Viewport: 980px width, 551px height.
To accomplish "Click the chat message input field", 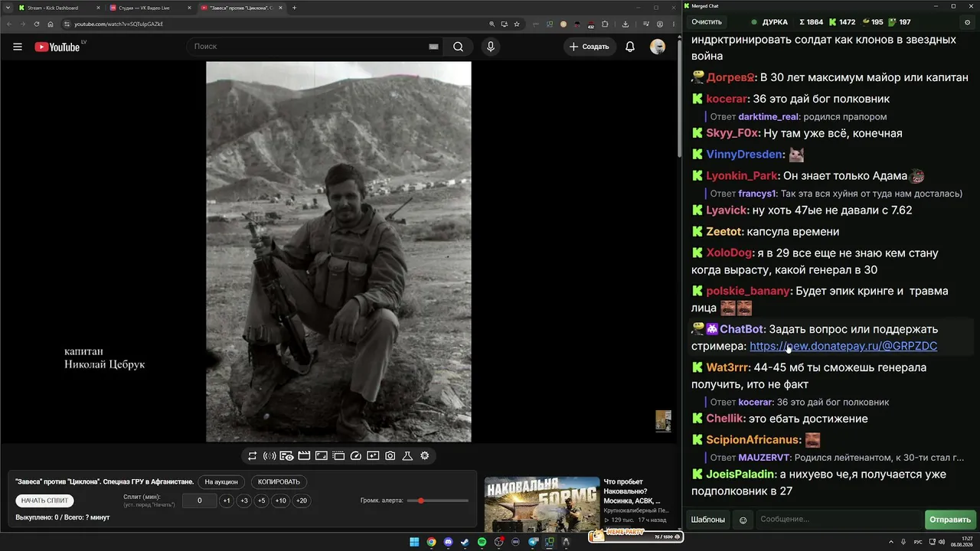I will point(838,520).
